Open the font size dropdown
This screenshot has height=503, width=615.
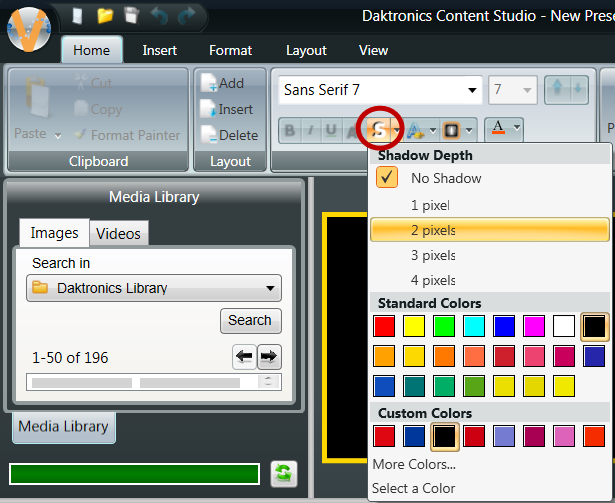point(528,90)
